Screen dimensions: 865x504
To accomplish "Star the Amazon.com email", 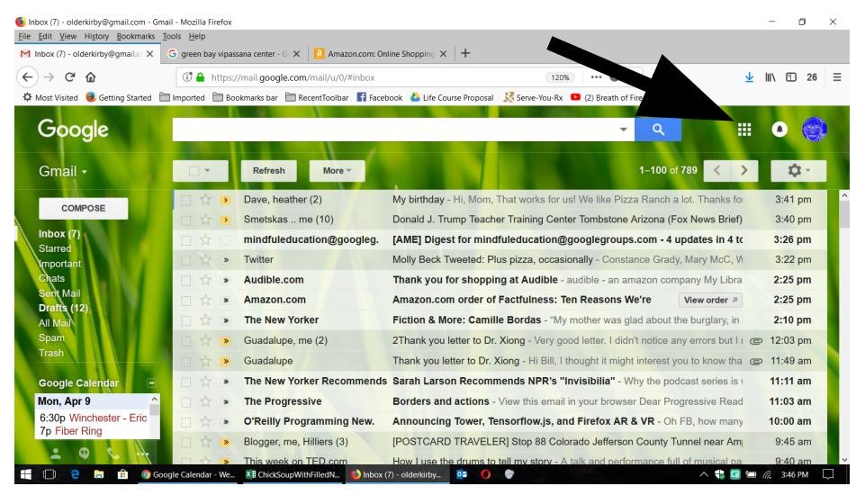I will point(205,300).
